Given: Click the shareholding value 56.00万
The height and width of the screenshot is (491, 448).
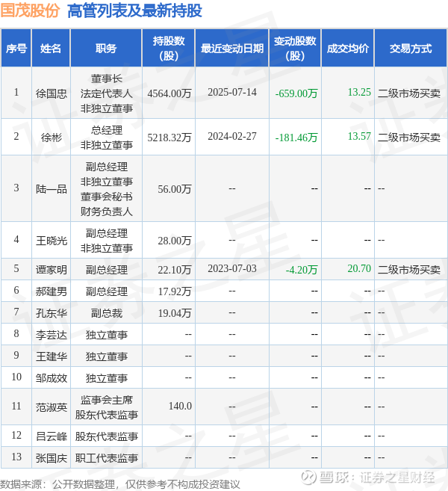Looking at the screenshot, I should tap(174, 189).
